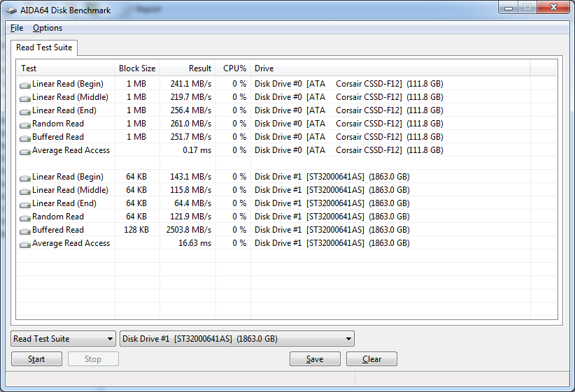Click drive icon beside Buffered Read 251.7 MB/s row
Screen dimensions: 575x392
(x=25, y=138)
